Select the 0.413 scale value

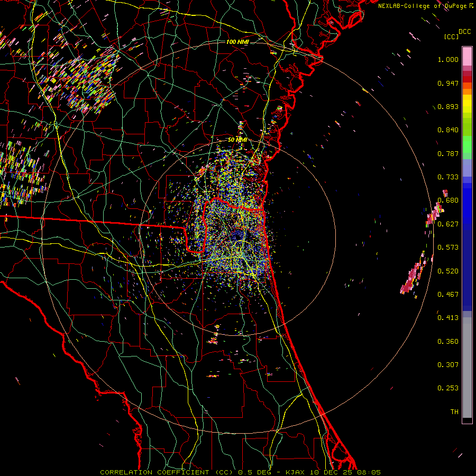(x=448, y=318)
